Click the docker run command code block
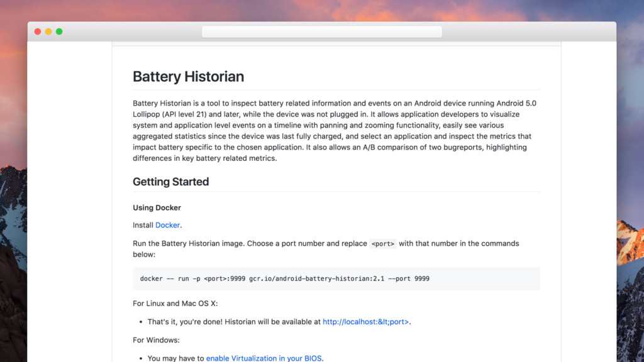Screen dimensions: 644x362 pos(336,278)
